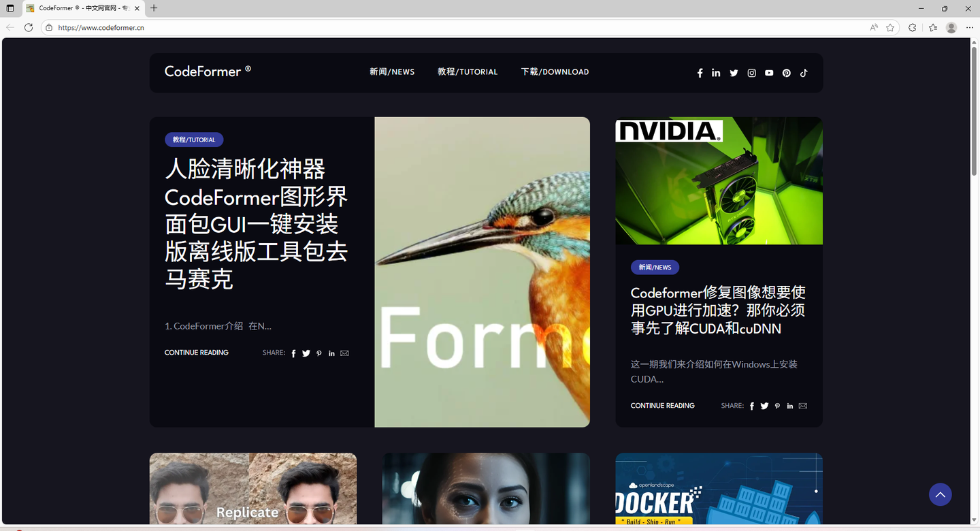
Task: Close the CodeFormer browser tab
Action: coord(137,8)
